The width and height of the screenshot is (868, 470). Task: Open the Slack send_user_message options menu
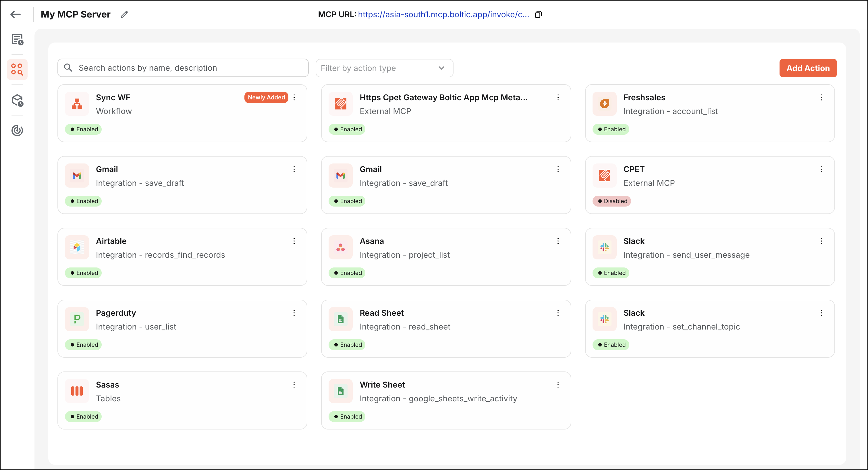[822, 241]
